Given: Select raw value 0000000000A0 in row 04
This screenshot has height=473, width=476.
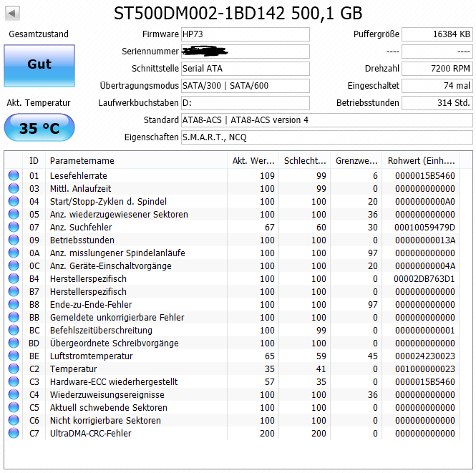Looking at the screenshot, I should [424, 202].
